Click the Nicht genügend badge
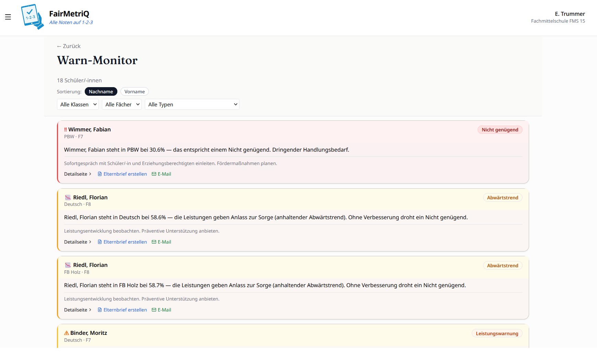 pos(500,130)
